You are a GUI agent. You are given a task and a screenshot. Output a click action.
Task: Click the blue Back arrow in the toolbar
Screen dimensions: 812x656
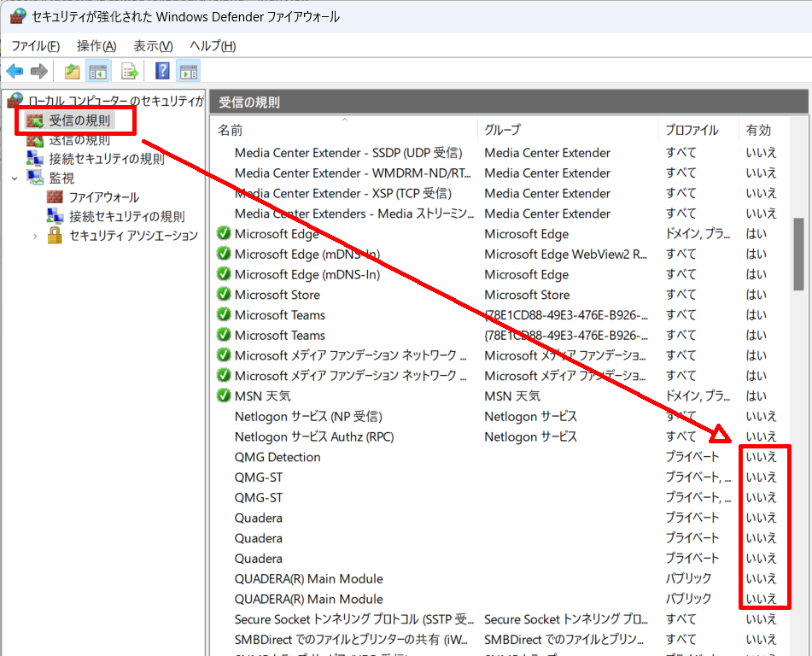15,71
